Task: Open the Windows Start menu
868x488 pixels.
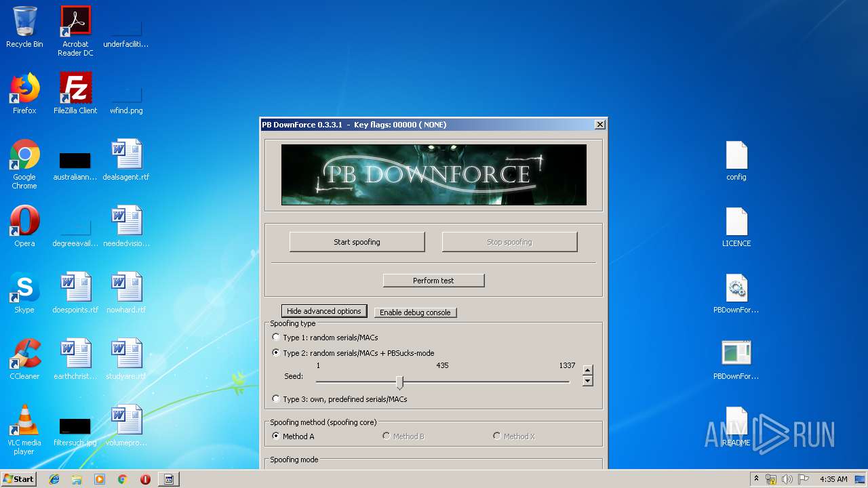Action: point(19,479)
